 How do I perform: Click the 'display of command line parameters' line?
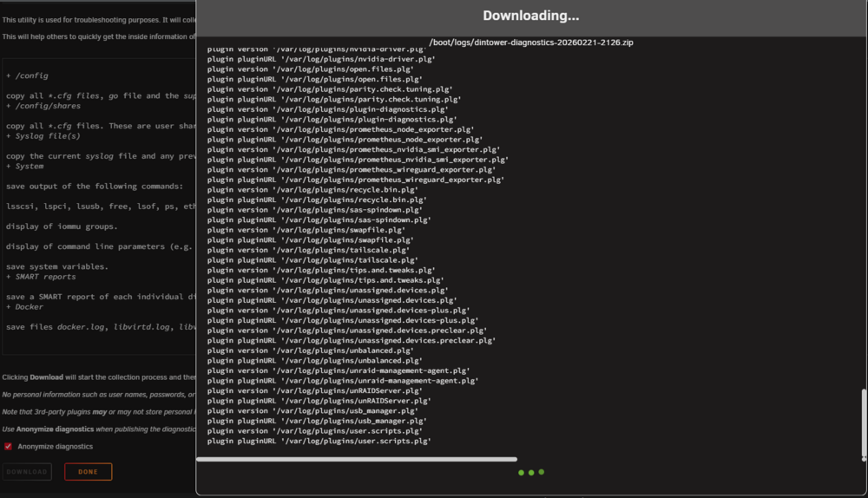point(100,246)
